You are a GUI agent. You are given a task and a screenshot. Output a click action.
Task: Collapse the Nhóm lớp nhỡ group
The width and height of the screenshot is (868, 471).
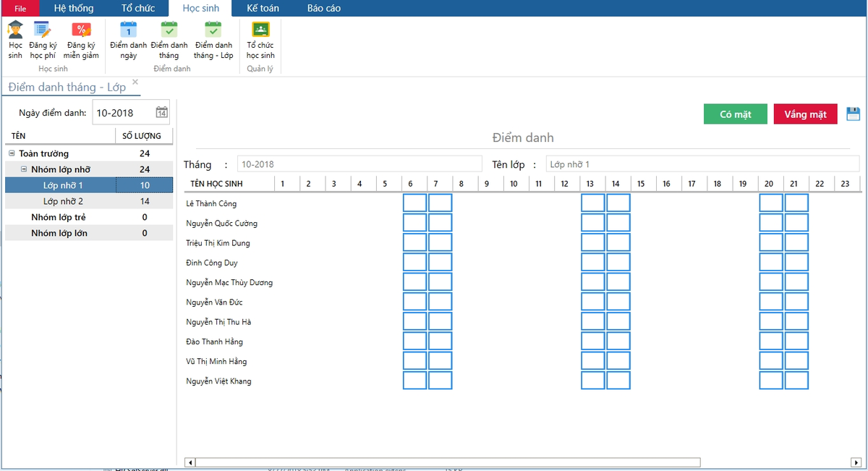24,169
